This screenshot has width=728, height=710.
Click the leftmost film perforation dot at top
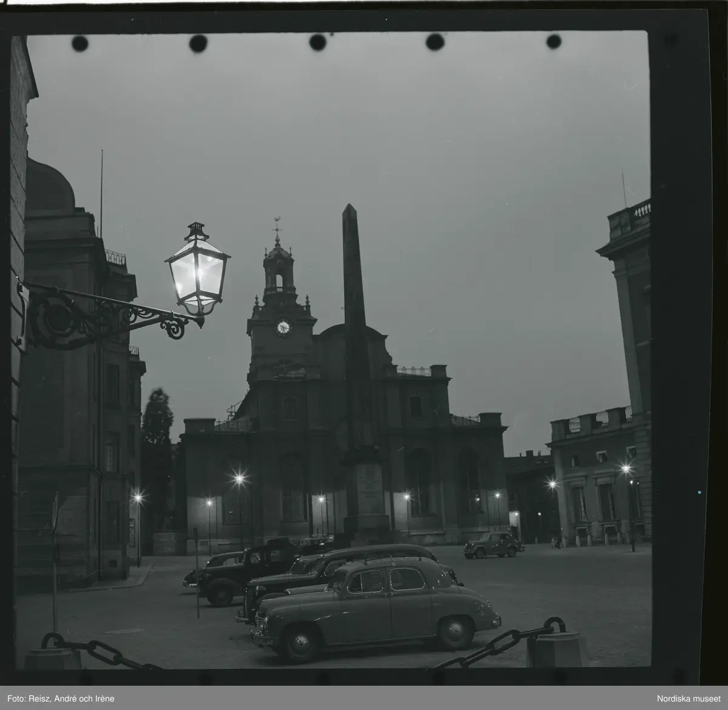pyautogui.click(x=79, y=43)
